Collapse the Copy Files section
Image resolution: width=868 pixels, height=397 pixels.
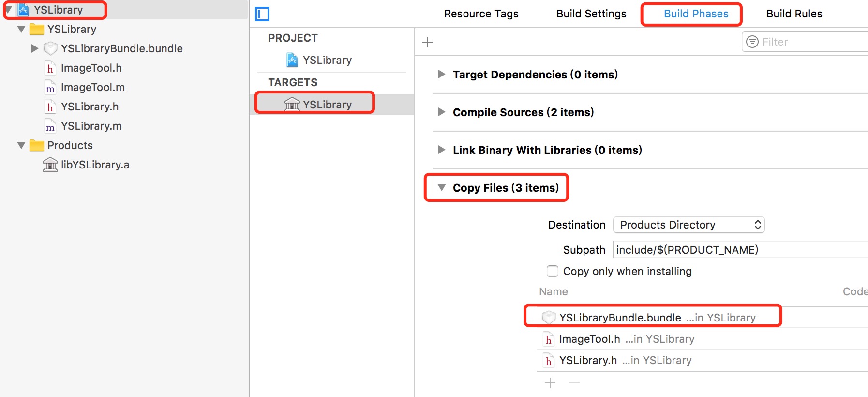click(x=441, y=187)
